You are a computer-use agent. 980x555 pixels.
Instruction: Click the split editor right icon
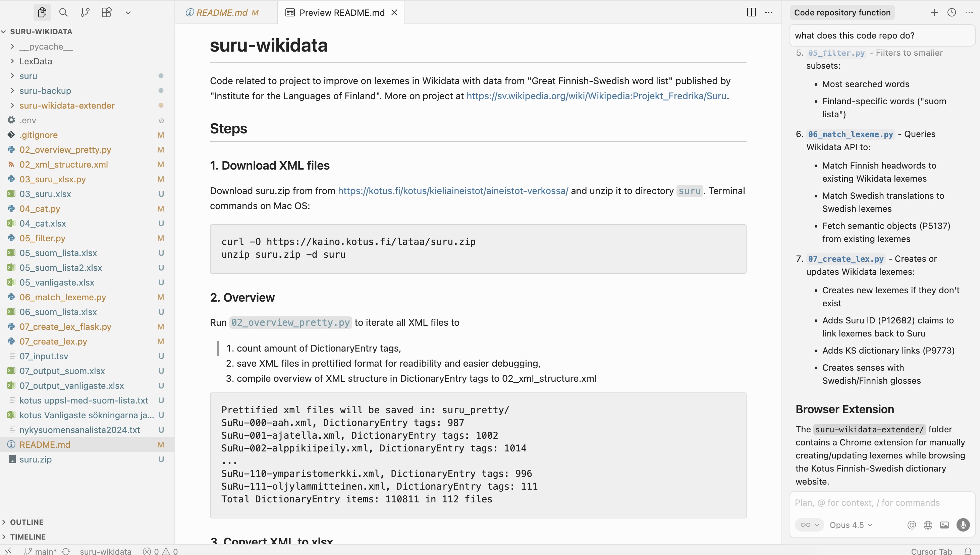(x=751, y=12)
